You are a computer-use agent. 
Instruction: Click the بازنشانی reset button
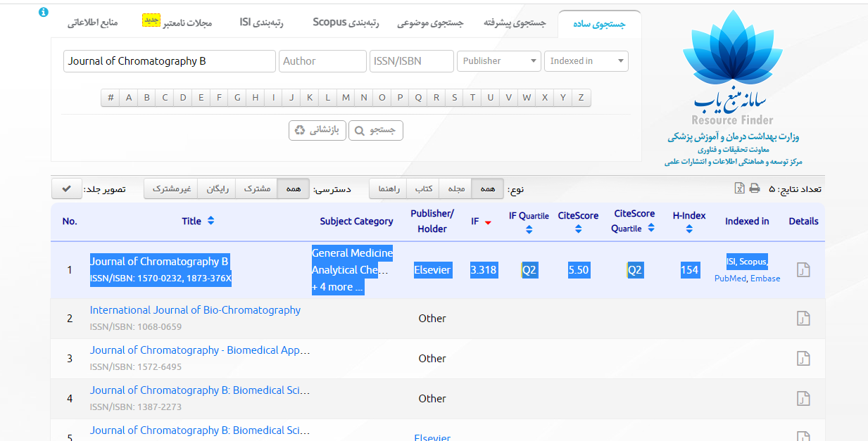point(317,130)
